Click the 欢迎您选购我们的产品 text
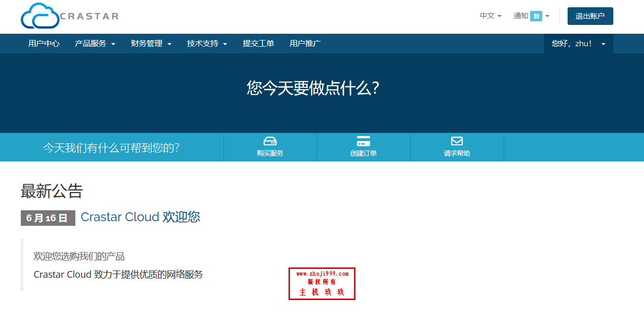 pos(79,256)
